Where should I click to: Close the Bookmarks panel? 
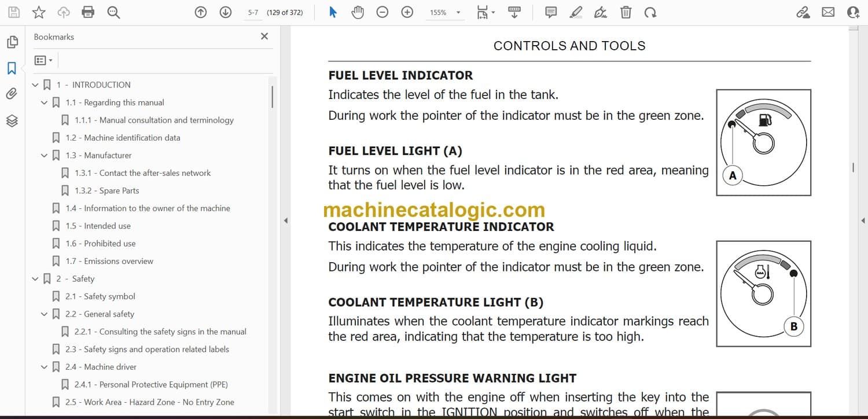point(264,36)
